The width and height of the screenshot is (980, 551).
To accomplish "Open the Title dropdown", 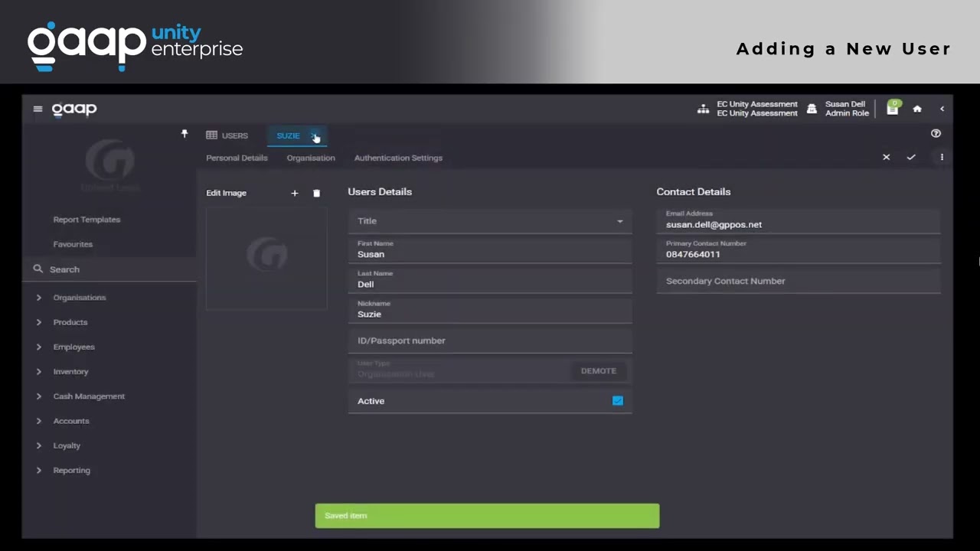I will click(x=490, y=221).
